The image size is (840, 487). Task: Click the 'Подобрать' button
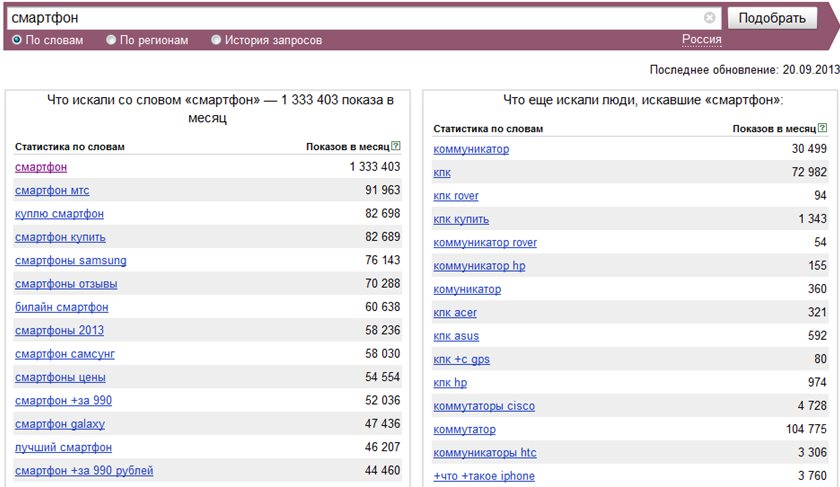772,18
